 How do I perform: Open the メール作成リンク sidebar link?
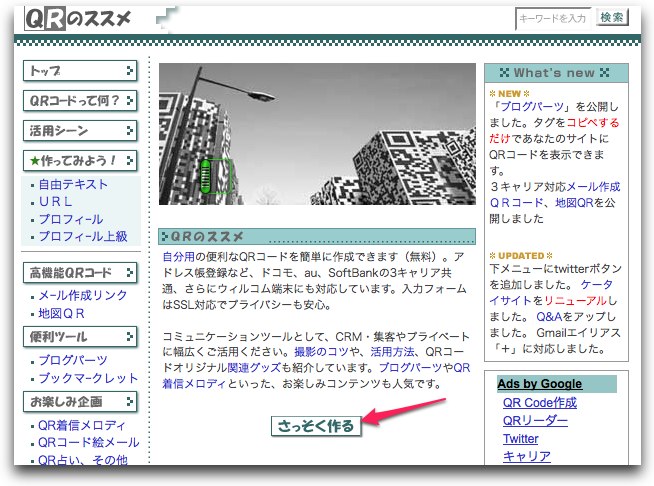pyautogui.click(x=83, y=296)
